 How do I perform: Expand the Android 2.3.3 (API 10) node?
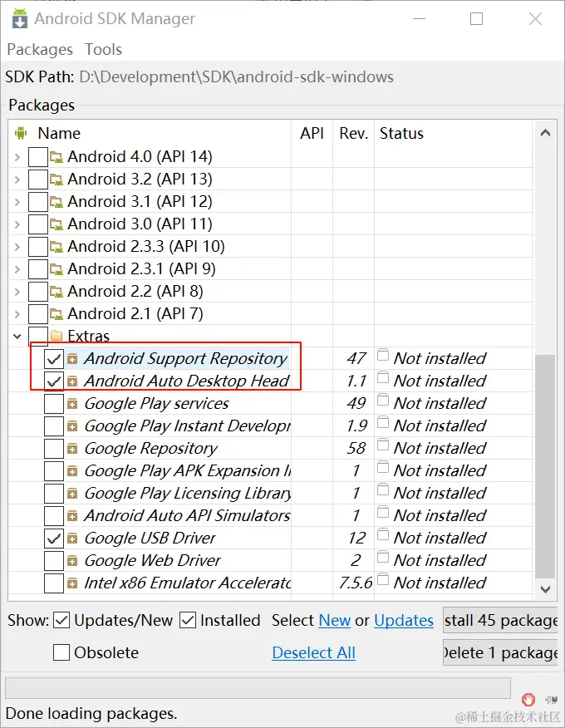tap(17, 247)
